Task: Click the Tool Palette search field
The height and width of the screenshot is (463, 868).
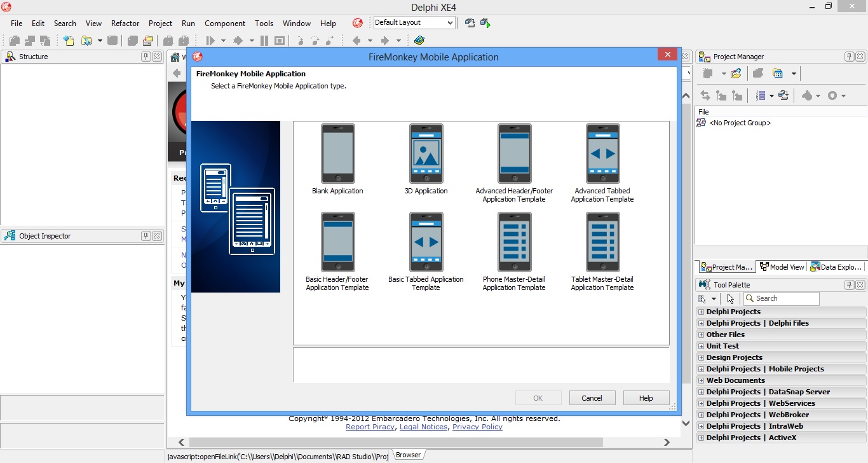Action: pos(782,298)
